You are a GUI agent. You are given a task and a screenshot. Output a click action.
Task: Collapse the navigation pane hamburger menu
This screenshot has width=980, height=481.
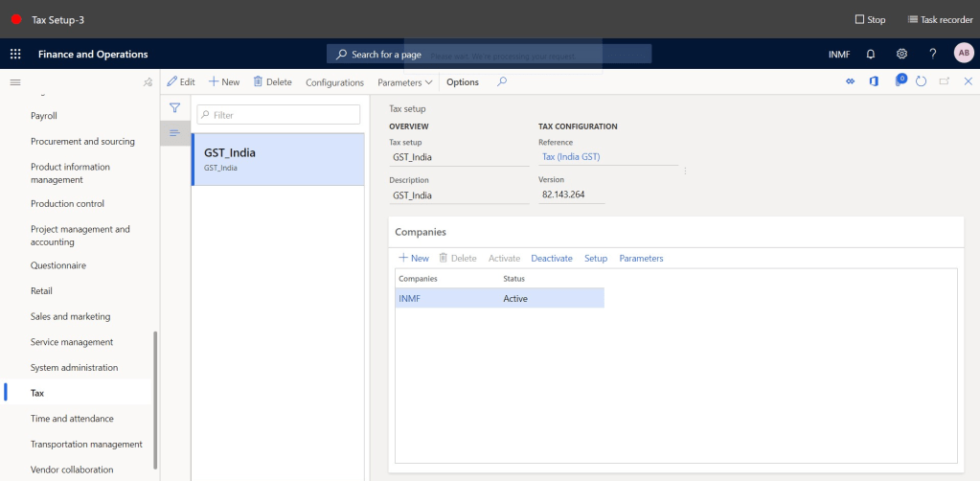(15, 82)
